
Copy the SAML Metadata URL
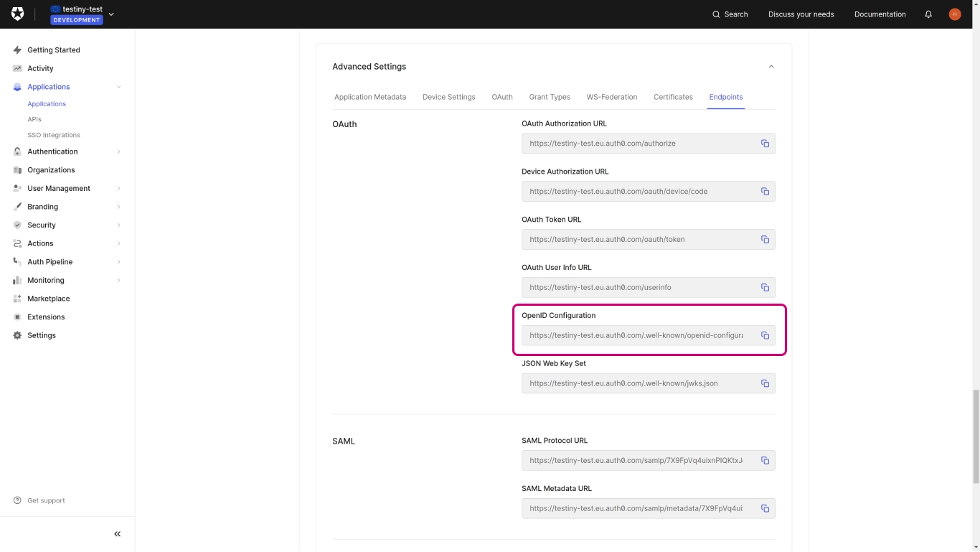(x=765, y=508)
